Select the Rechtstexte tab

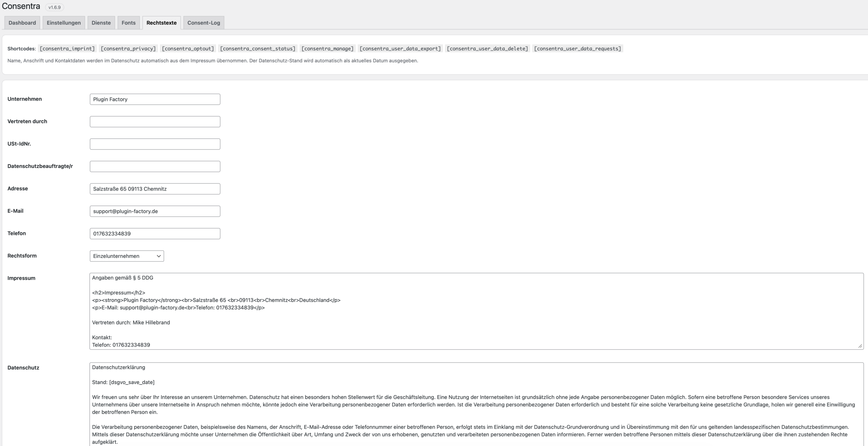click(x=161, y=23)
